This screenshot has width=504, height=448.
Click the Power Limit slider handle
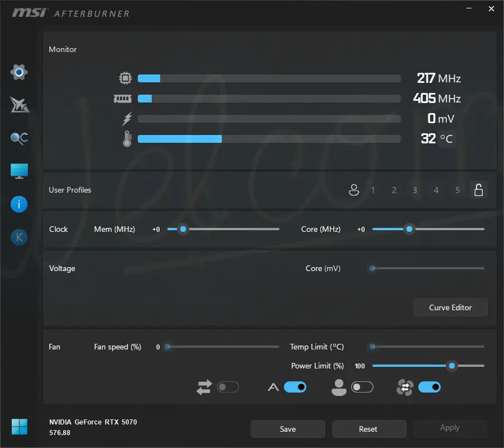coord(452,366)
